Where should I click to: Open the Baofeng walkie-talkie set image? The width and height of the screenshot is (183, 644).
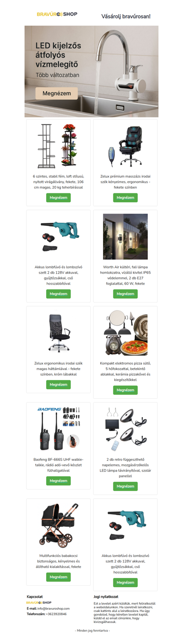click(58, 429)
